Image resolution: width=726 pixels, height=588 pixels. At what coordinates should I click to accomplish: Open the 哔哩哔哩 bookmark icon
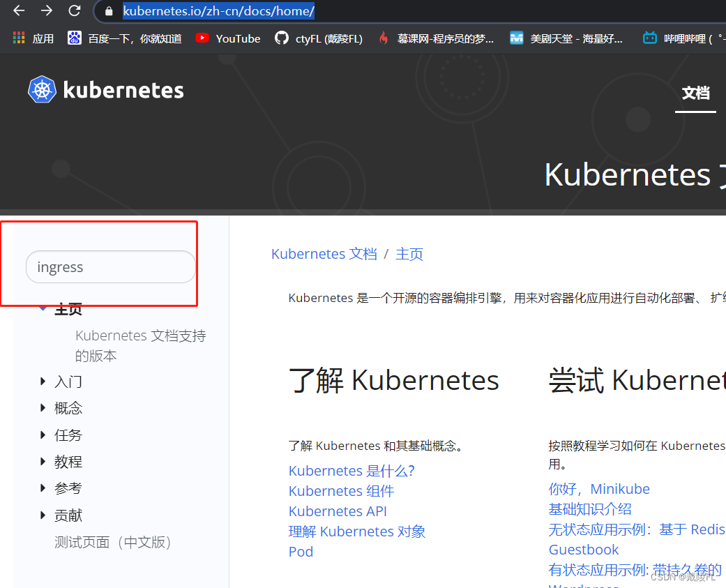tap(650, 38)
